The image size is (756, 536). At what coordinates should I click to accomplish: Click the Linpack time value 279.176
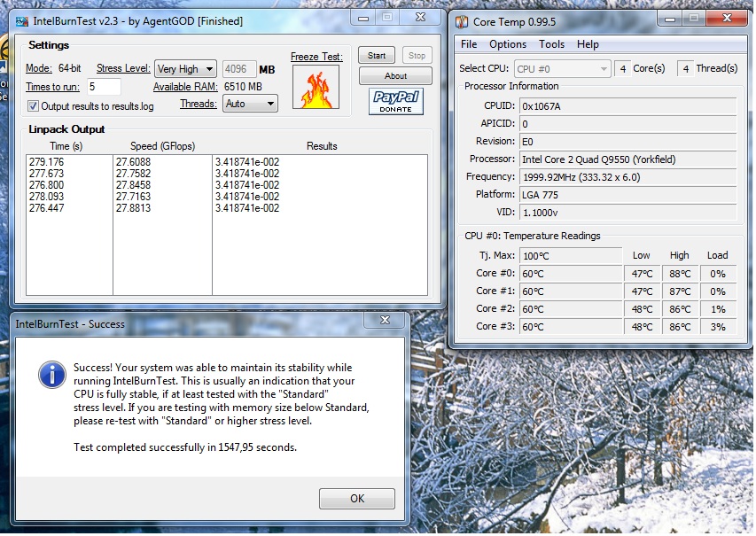coord(46,162)
